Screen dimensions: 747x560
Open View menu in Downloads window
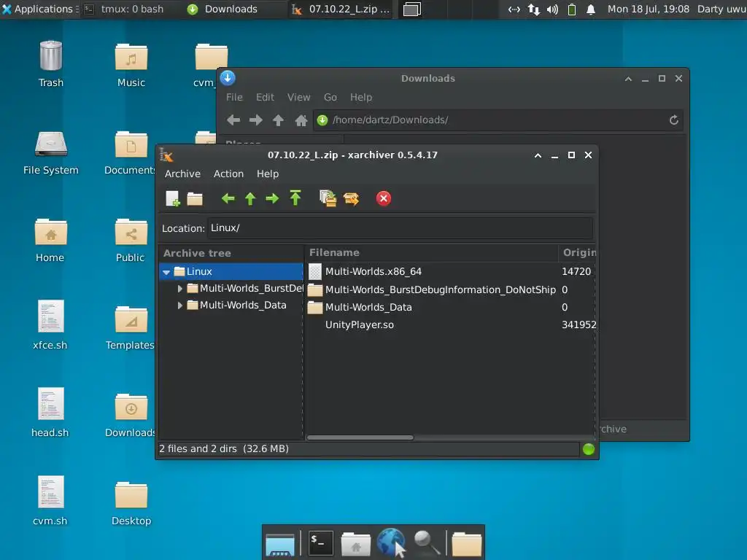pyautogui.click(x=298, y=97)
